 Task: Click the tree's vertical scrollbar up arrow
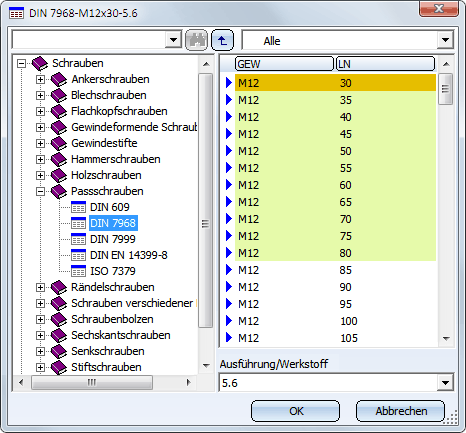[206, 64]
